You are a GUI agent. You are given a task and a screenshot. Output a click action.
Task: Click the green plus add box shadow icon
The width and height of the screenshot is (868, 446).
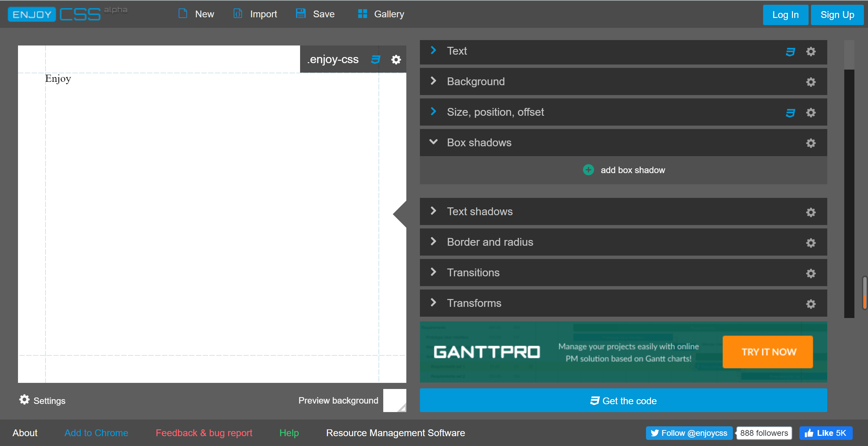(588, 170)
